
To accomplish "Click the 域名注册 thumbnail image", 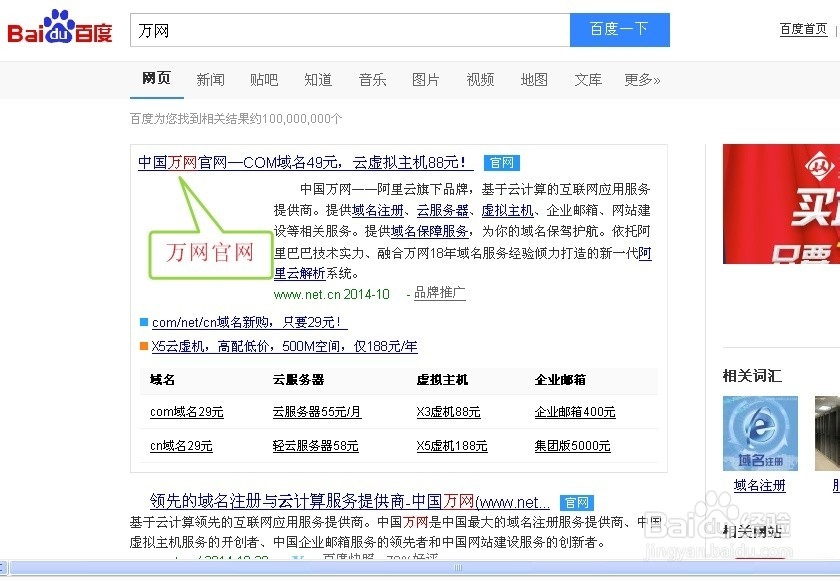I will [760, 433].
